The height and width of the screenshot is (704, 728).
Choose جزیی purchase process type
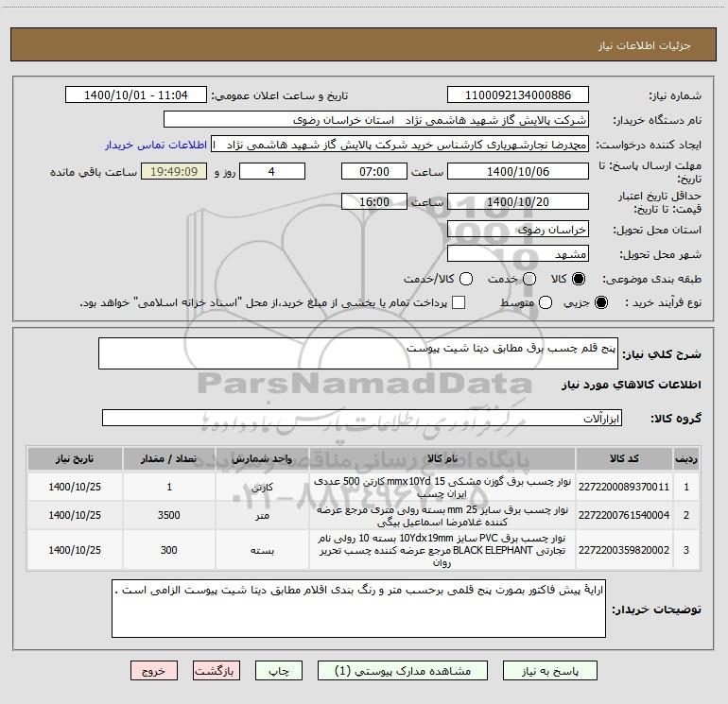[x=601, y=302]
